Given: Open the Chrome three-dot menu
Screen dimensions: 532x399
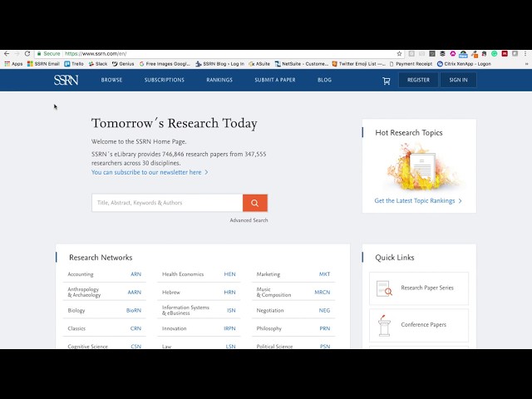Looking at the screenshot, I should coord(525,53).
